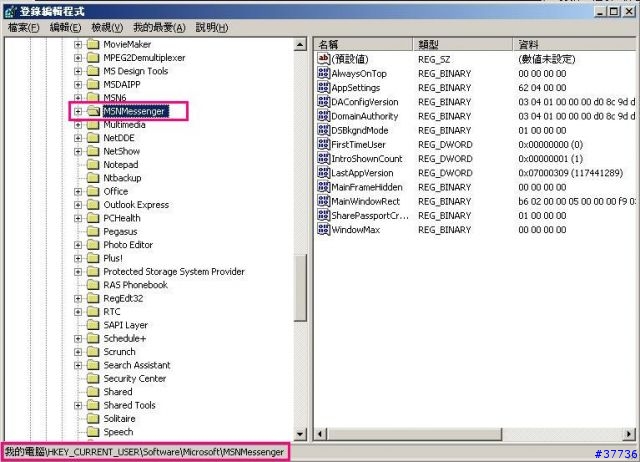The image size is (640, 462).
Task: Click the open MSNMessenger folder icon
Action: pos(93,111)
